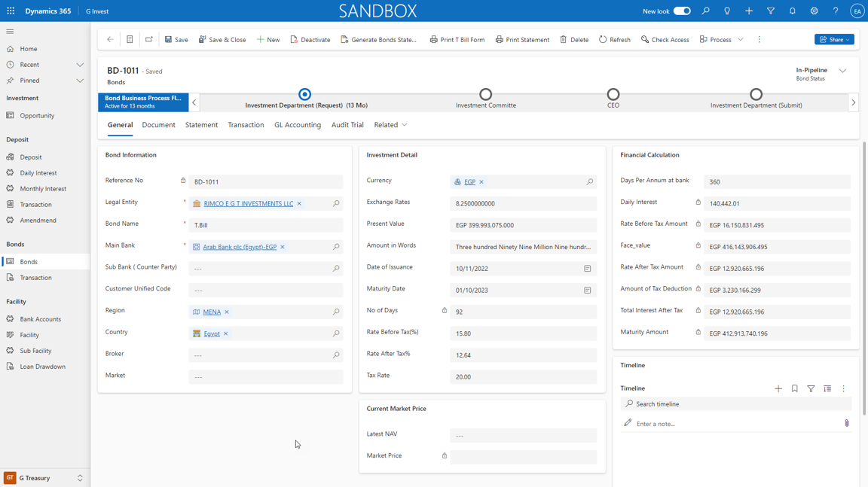The image size is (868, 487).
Task: Add a timeline record with plus icon
Action: [x=778, y=389]
